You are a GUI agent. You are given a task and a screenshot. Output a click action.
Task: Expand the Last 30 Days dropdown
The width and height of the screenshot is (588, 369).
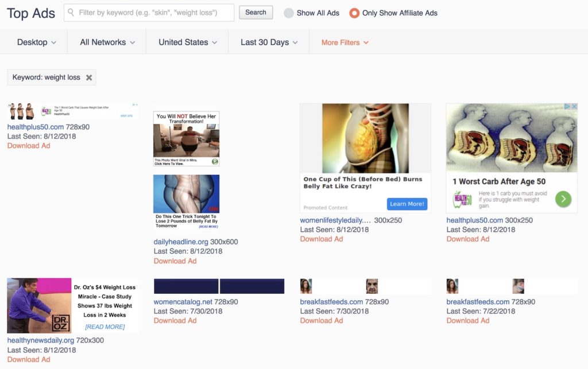tap(269, 42)
